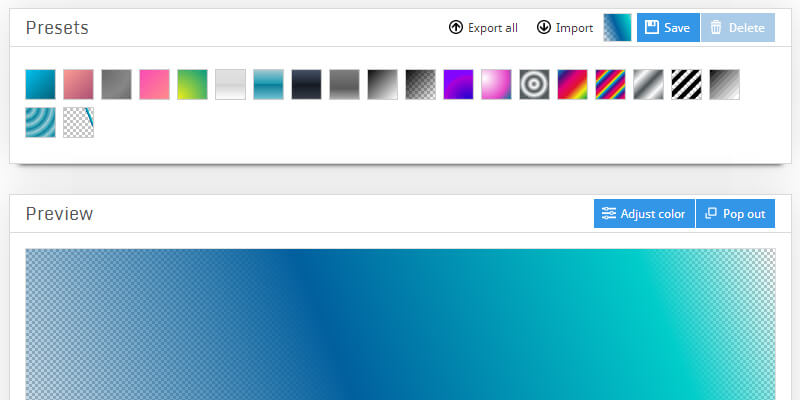Select the black-to-transparent checkered preset

[420, 84]
